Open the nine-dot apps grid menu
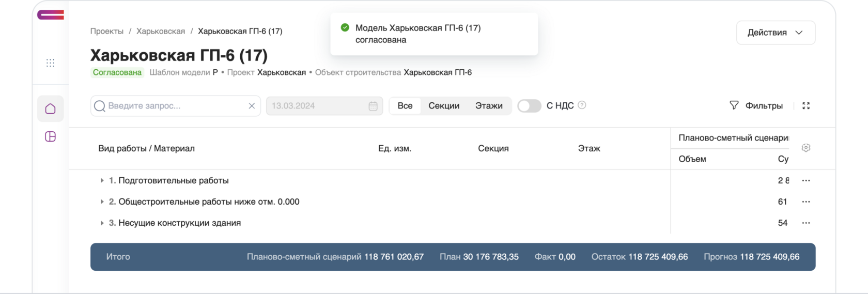The image size is (868, 294). [x=50, y=63]
